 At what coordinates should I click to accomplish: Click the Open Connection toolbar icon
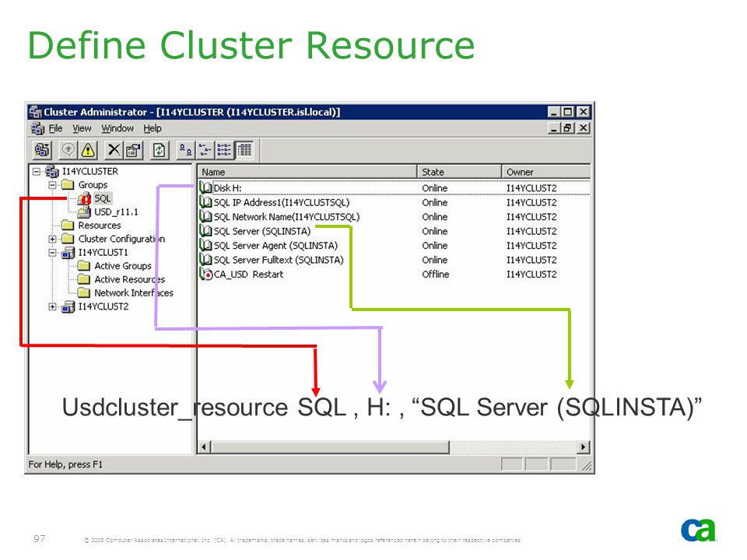42,150
